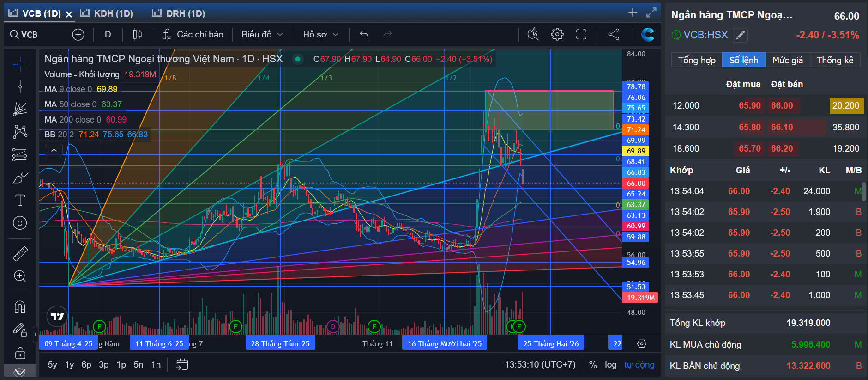Select the ruler measure tool
Viewport: 868px width, 380px height.
(x=20, y=253)
